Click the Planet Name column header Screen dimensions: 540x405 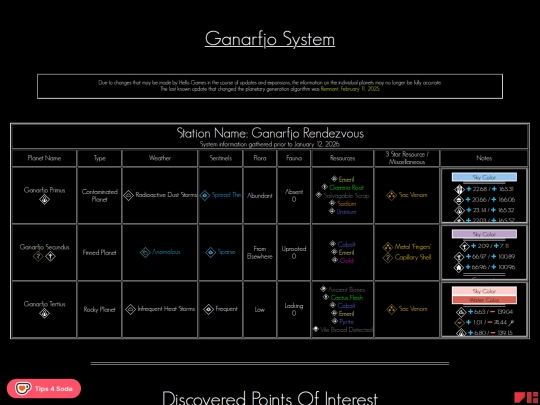pos(44,158)
